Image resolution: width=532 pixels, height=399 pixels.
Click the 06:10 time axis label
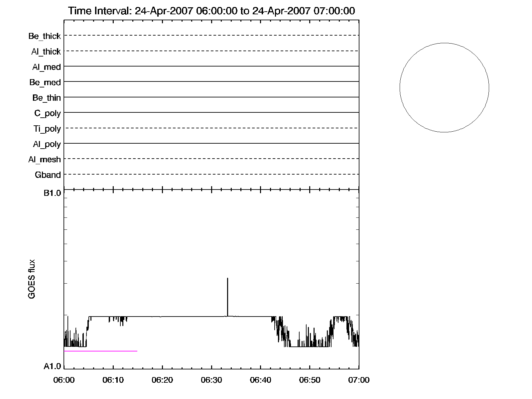click(113, 380)
